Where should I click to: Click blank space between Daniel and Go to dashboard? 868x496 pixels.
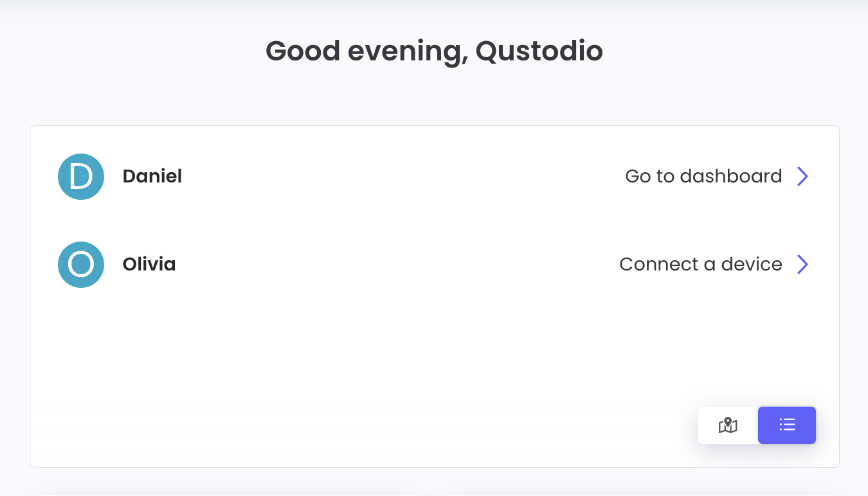pyautogui.click(x=399, y=177)
